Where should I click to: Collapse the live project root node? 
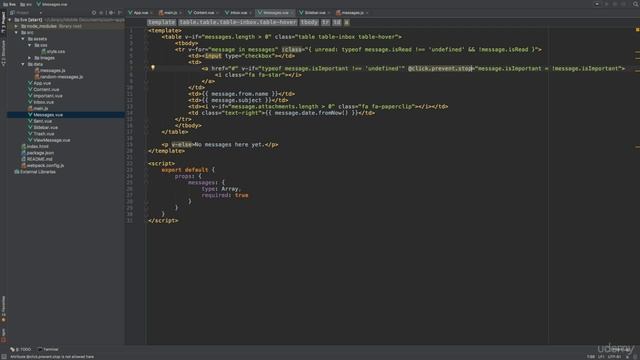point(10,20)
